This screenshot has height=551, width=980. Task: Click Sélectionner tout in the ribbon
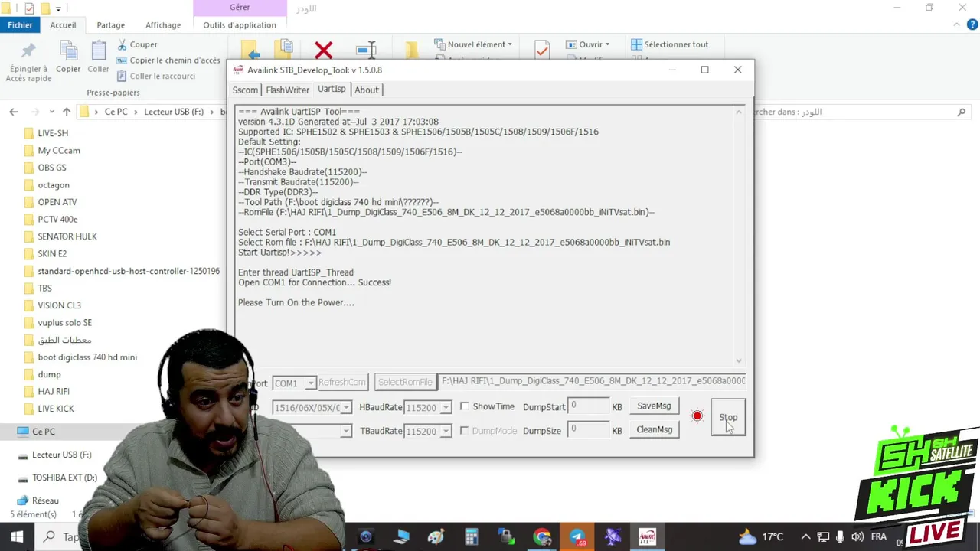pos(670,44)
